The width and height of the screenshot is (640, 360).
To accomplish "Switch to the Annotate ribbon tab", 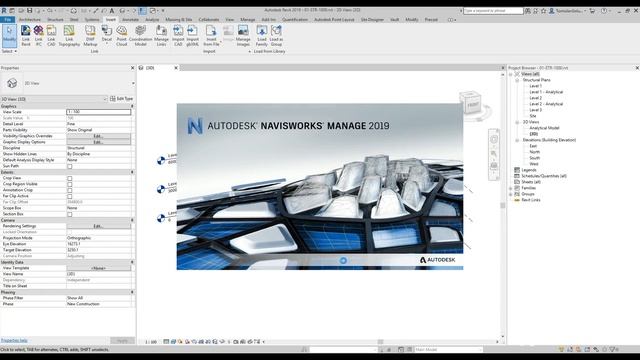I will pyautogui.click(x=131, y=20).
